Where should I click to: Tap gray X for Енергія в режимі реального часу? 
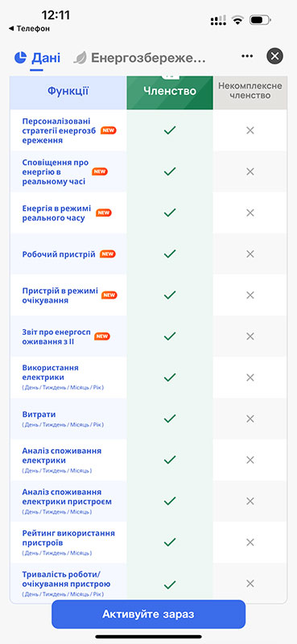pos(250,213)
